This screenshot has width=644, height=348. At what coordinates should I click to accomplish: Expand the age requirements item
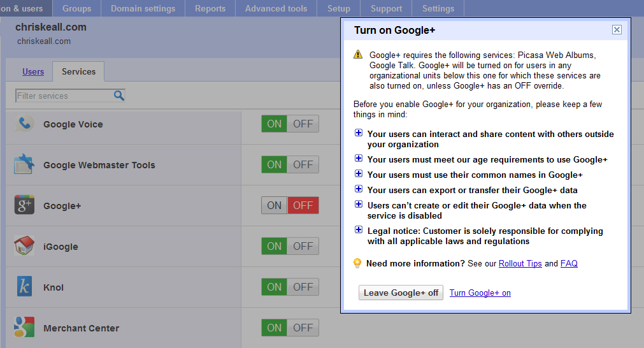(x=359, y=159)
